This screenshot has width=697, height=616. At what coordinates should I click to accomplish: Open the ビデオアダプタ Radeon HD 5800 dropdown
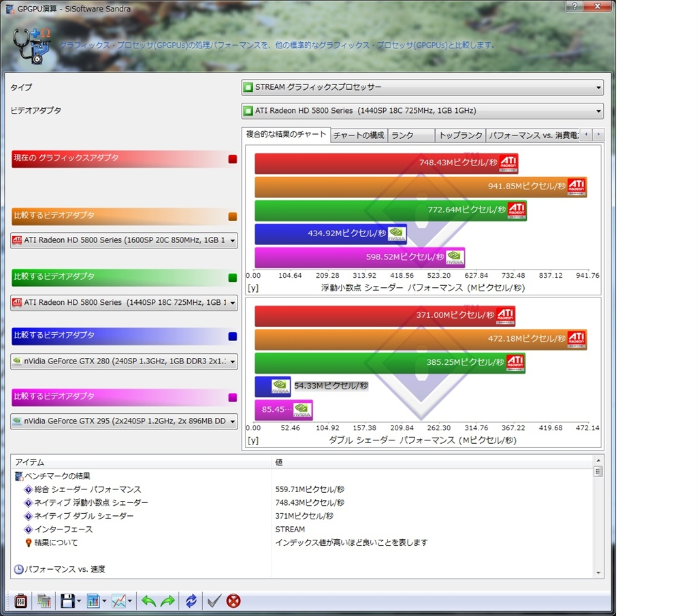422,111
